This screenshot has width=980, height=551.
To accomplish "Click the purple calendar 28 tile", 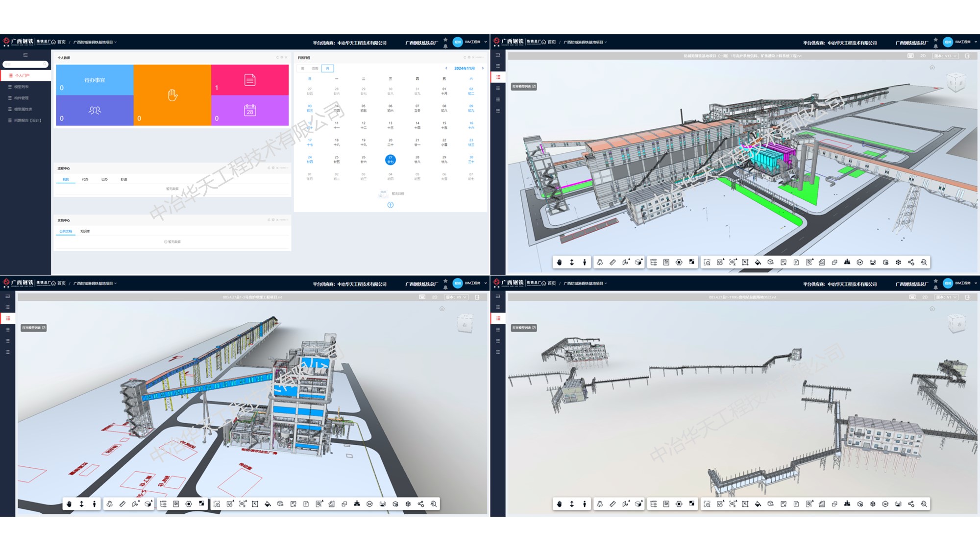I will point(249,110).
